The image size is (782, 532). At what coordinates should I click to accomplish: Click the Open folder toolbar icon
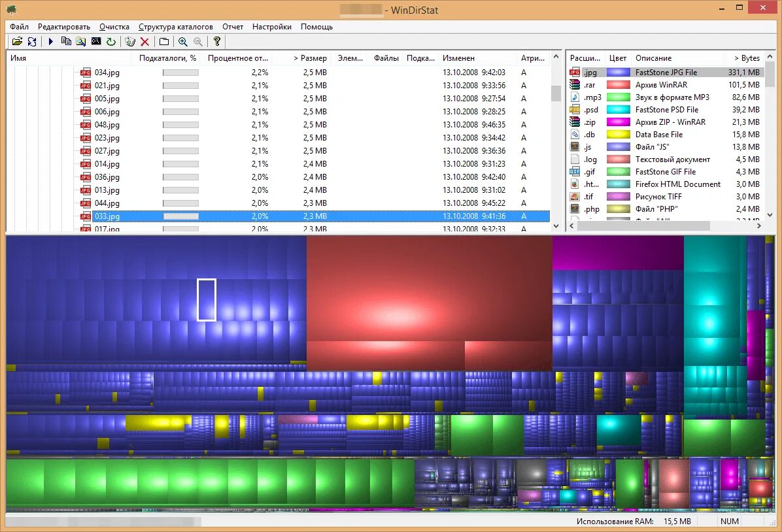pyautogui.click(x=18, y=41)
